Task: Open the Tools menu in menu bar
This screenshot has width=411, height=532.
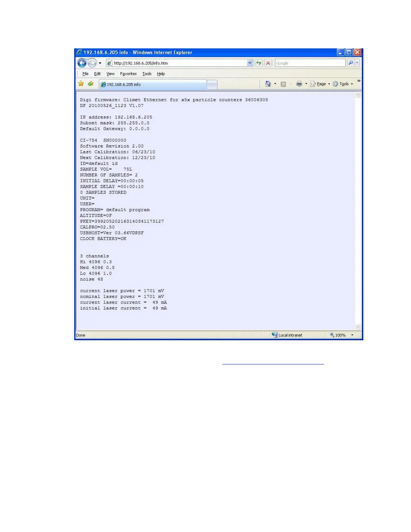Action: (x=147, y=74)
